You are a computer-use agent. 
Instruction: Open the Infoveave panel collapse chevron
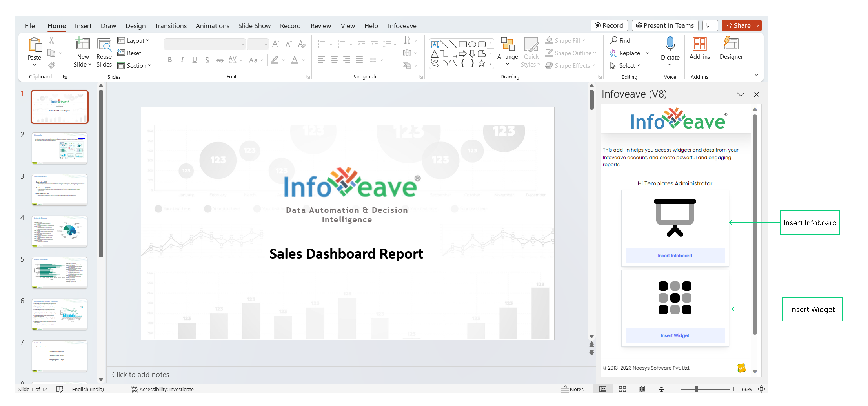[x=741, y=94]
